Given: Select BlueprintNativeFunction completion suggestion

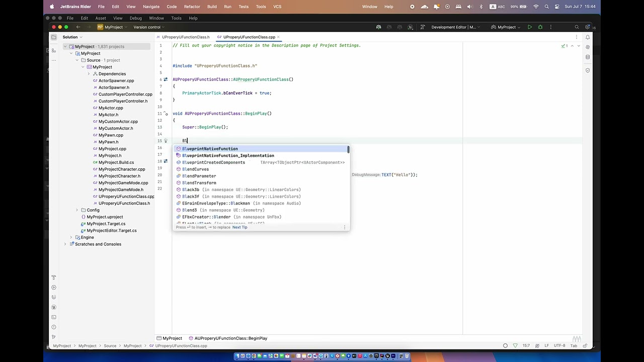Looking at the screenshot, I should click(x=261, y=149).
